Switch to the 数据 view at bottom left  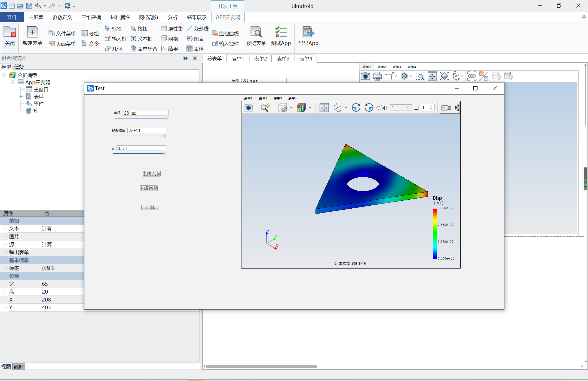[x=19, y=367]
